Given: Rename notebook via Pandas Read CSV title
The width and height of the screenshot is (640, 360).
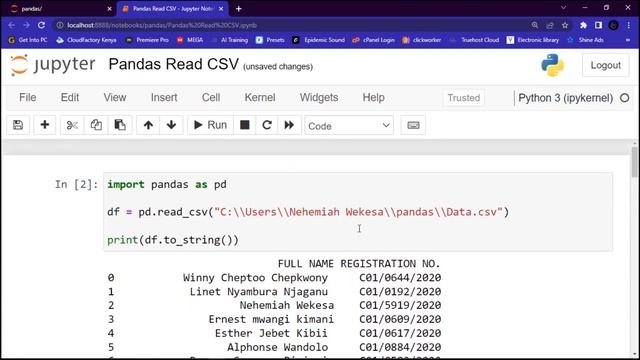Looking at the screenshot, I should coord(173,64).
